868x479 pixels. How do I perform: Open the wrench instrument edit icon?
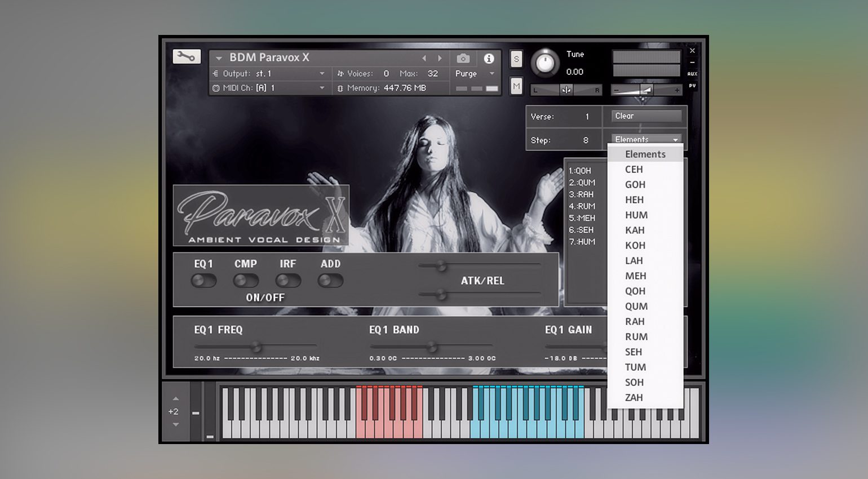[186, 56]
